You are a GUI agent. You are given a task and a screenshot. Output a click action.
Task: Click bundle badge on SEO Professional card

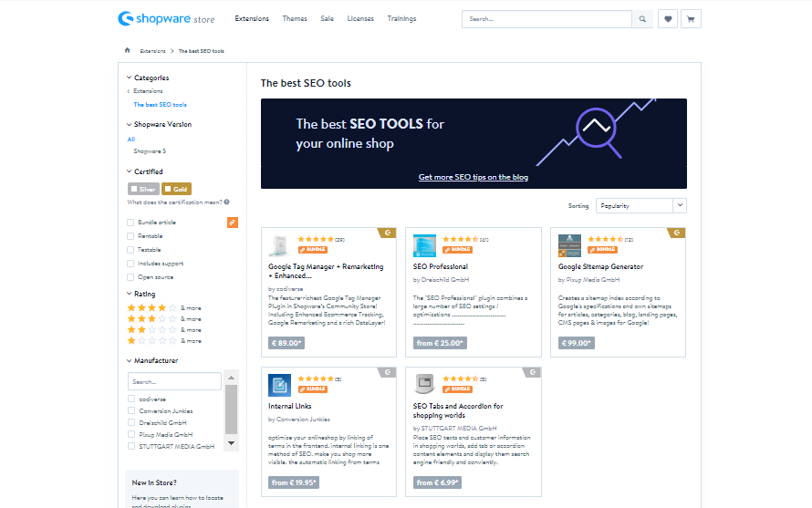pyautogui.click(x=458, y=250)
